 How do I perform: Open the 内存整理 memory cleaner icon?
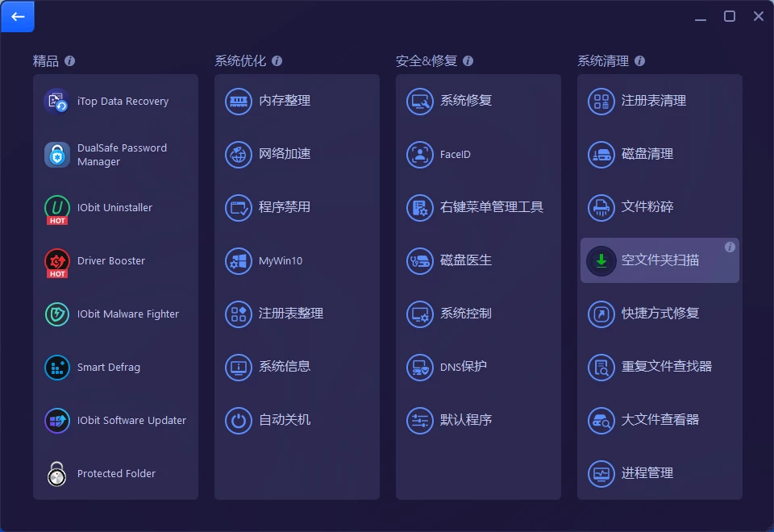238,102
